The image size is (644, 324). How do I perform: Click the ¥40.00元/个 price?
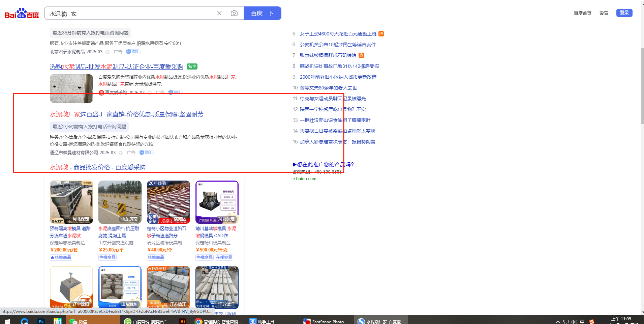coord(159,250)
